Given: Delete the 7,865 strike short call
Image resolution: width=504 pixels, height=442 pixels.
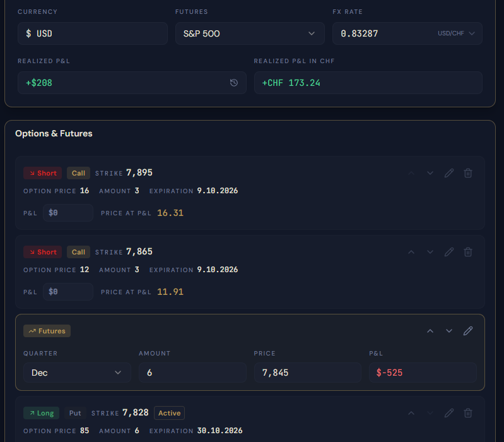Looking at the screenshot, I should pos(468,252).
